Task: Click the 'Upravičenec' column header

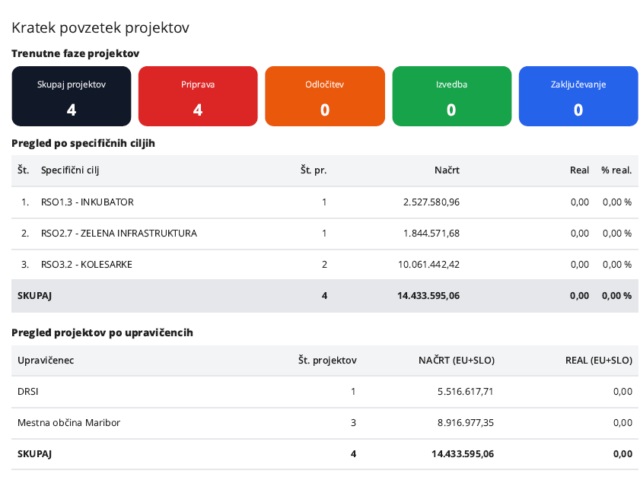Action: pos(46,360)
